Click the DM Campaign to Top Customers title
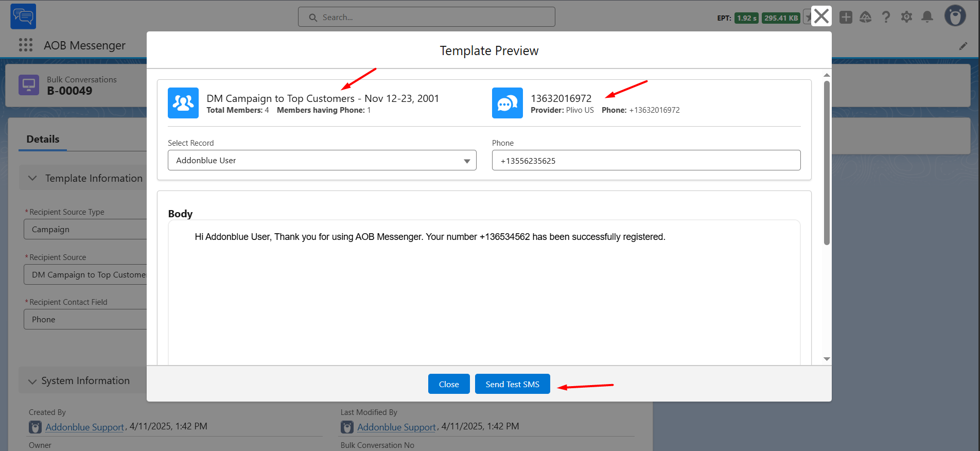Screen dimensions: 980x451 [323, 98]
